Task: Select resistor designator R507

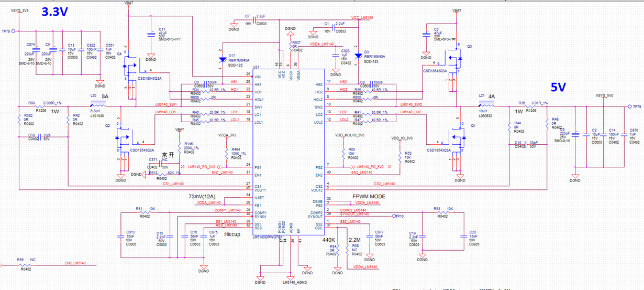Action: [296, 42]
